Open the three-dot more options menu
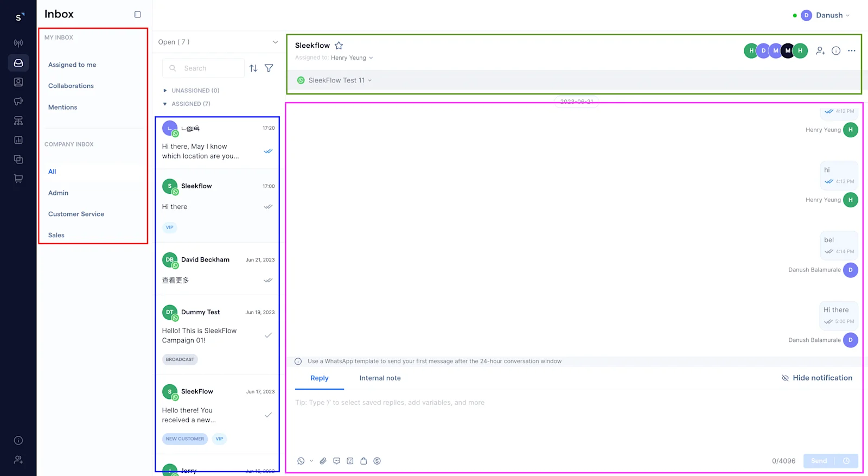Viewport: 868px width, 476px height. 852,50
